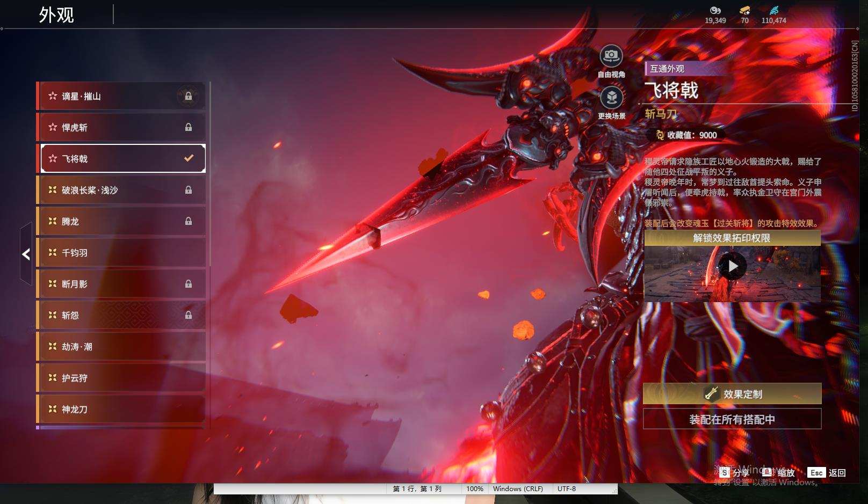The width and height of the screenshot is (868, 504).
Task: Click the collection value icon beside 收藏值
Action: pyautogui.click(x=660, y=135)
